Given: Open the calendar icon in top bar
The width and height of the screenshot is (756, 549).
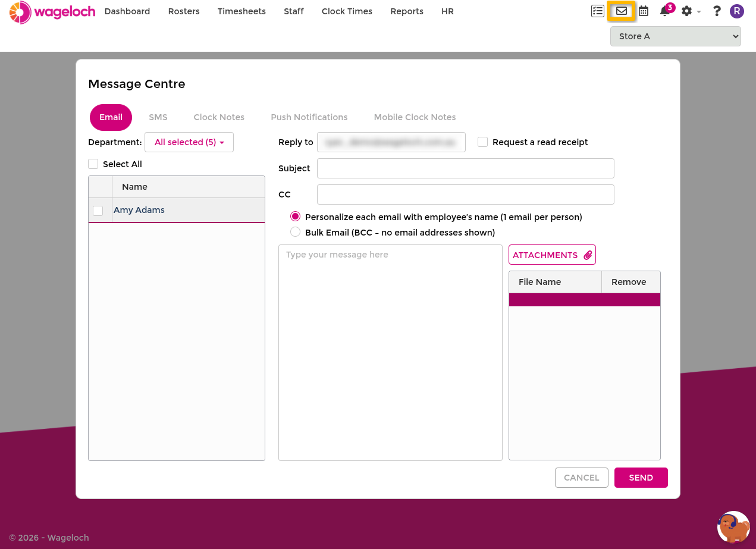Looking at the screenshot, I should pyautogui.click(x=644, y=11).
